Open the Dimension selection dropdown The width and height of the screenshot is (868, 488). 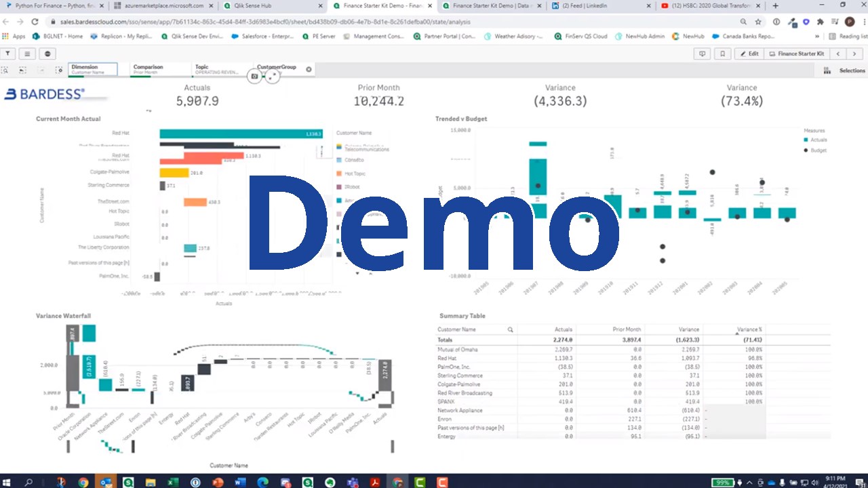(x=93, y=69)
